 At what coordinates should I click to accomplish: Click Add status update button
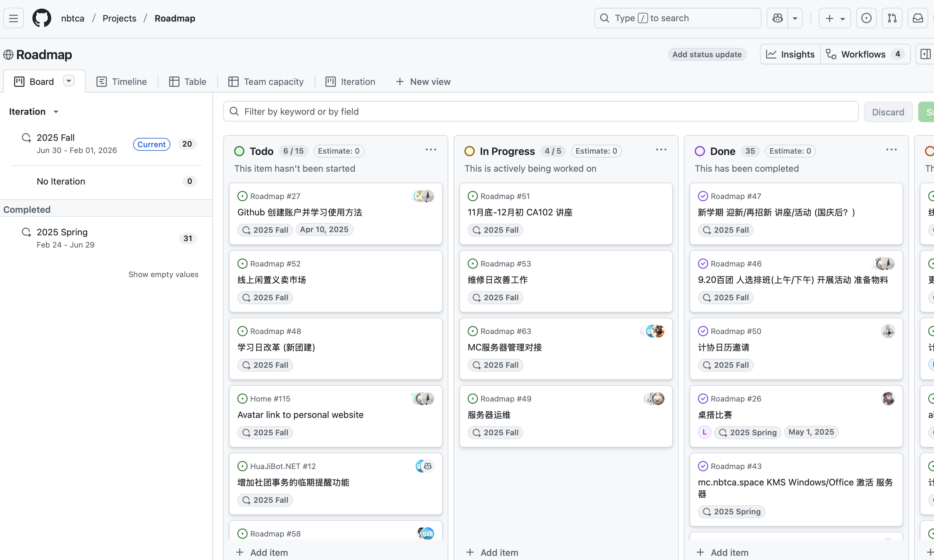[x=707, y=54]
